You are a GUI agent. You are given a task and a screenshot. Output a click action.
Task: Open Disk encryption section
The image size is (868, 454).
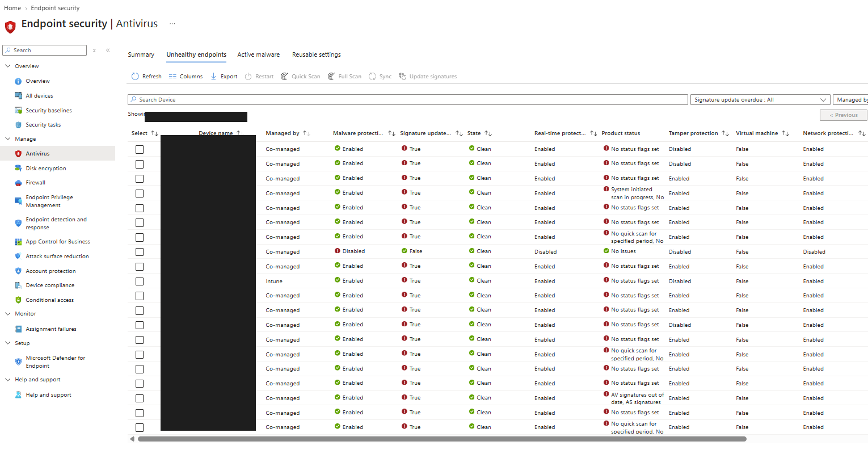click(x=46, y=169)
